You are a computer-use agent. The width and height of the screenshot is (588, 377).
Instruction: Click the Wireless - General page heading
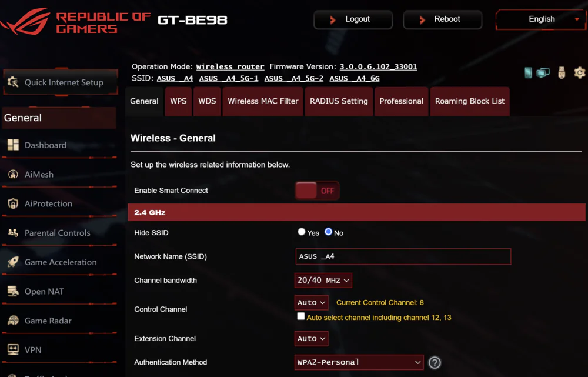point(173,138)
